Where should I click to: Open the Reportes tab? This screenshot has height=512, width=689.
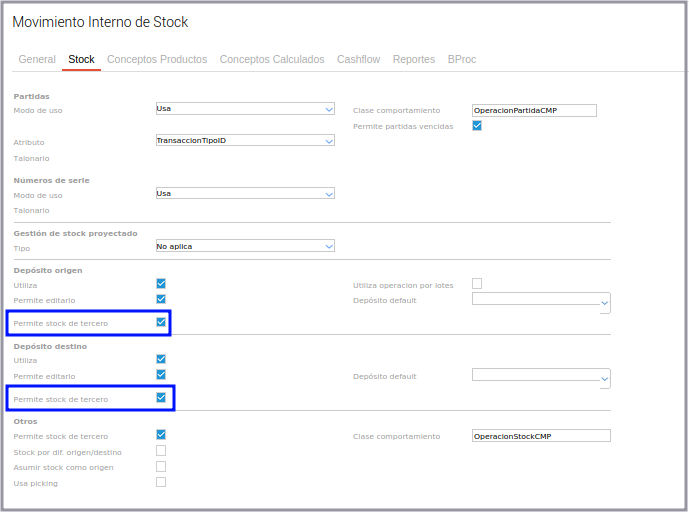pyautogui.click(x=414, y=60)
